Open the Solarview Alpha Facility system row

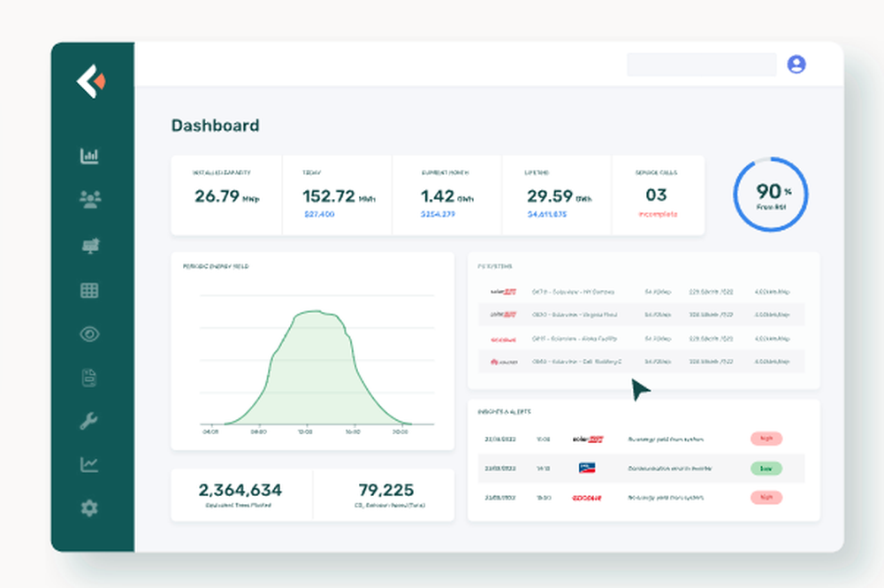(642, 339)
